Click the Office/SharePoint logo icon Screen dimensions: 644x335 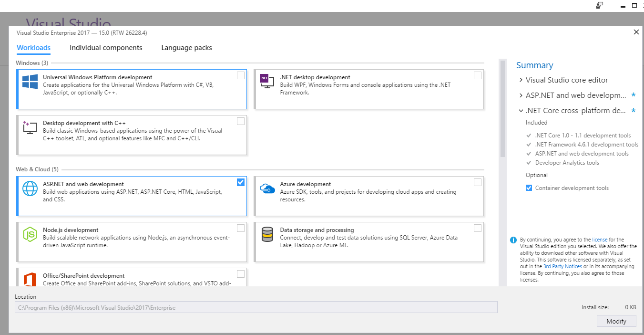[x=30, y=280]
